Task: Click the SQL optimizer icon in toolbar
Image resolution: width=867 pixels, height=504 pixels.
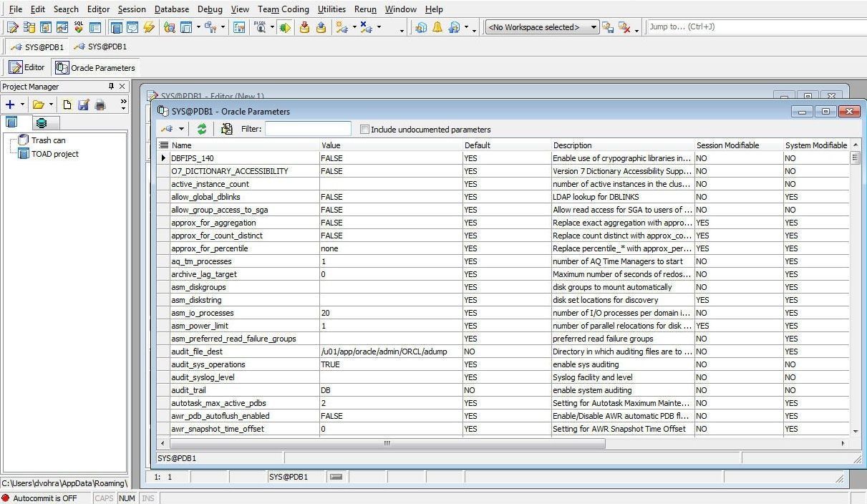Action: (x=78, y=27)
